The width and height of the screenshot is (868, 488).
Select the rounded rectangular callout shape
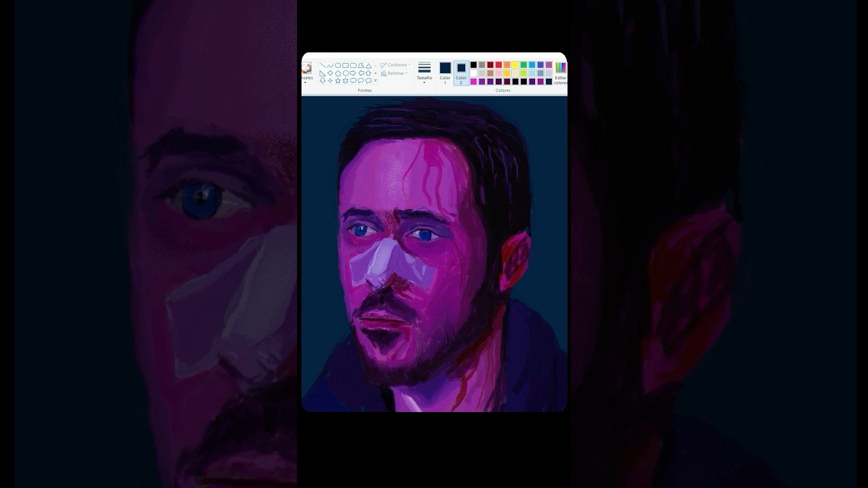tap(353, 81)
